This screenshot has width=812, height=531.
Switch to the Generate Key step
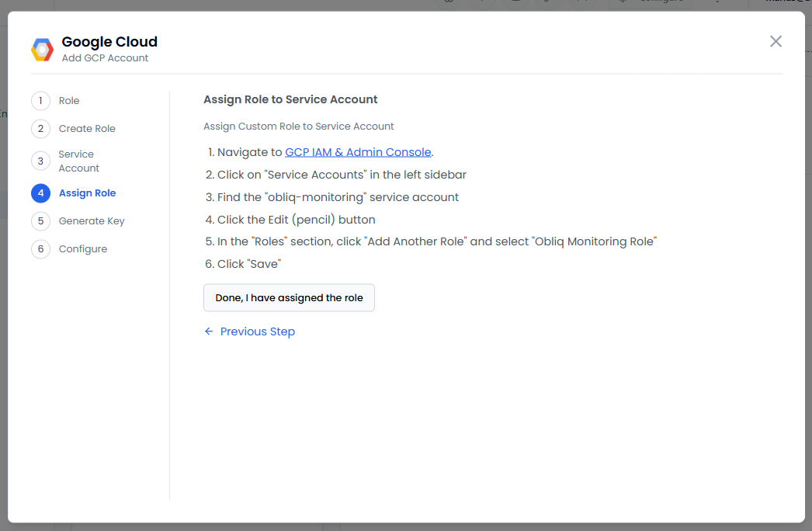tap(92, 221)
